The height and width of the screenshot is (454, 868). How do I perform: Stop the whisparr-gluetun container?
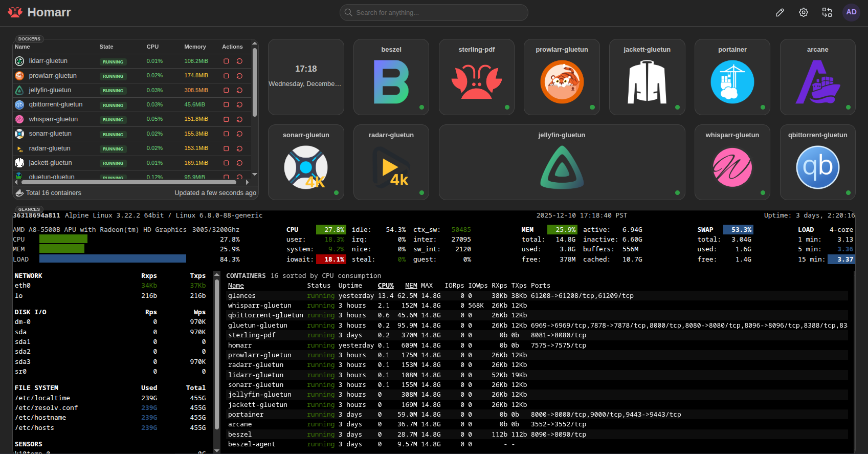click(226, 119)
